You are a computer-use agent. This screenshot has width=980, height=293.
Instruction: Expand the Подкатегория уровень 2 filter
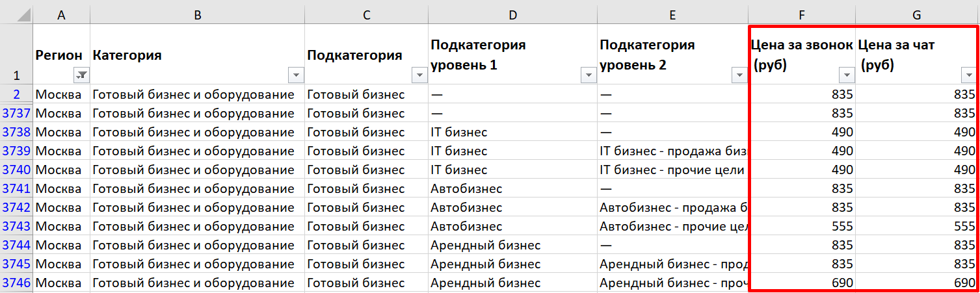click(x=739, y=76)
